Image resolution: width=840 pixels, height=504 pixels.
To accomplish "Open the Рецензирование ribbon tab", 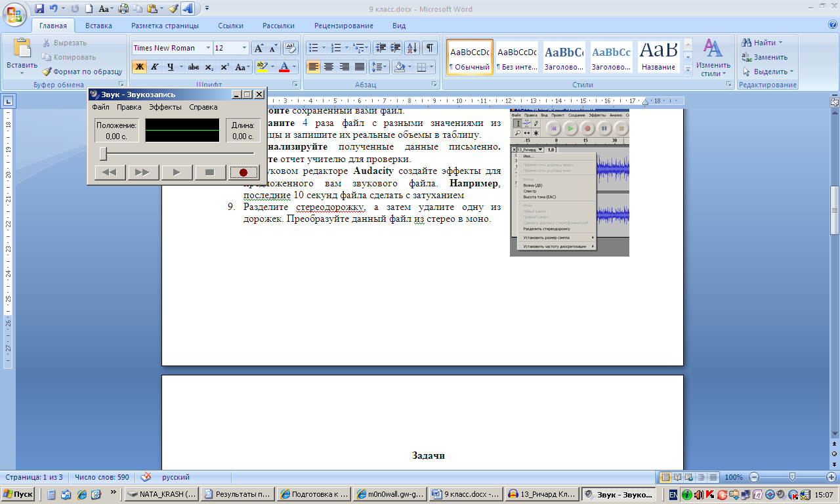I will 344,26.
